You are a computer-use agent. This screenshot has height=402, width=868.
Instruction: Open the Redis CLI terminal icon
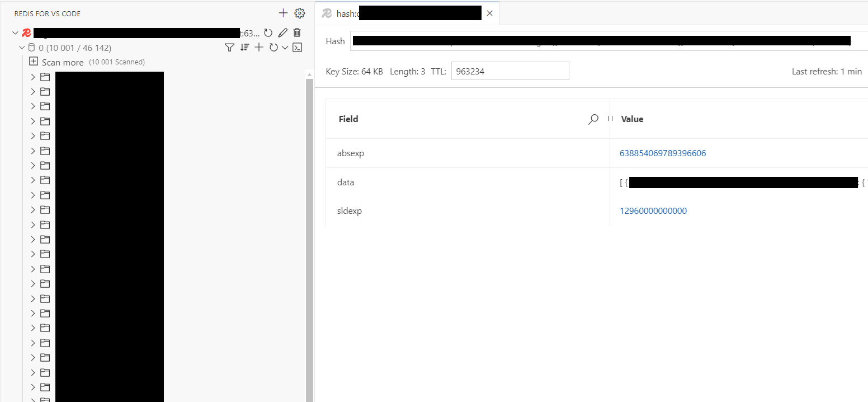298,48
